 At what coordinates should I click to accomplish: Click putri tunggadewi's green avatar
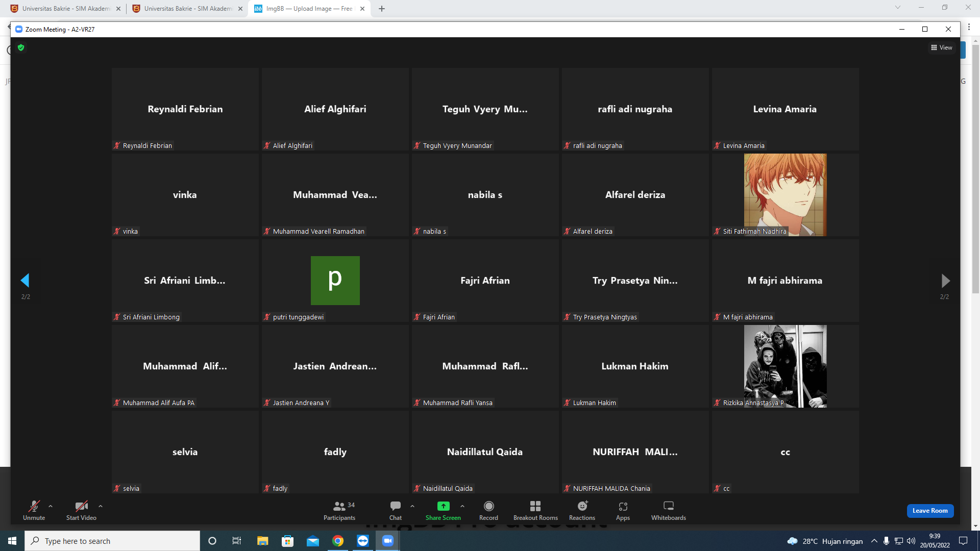coord(335,281)
